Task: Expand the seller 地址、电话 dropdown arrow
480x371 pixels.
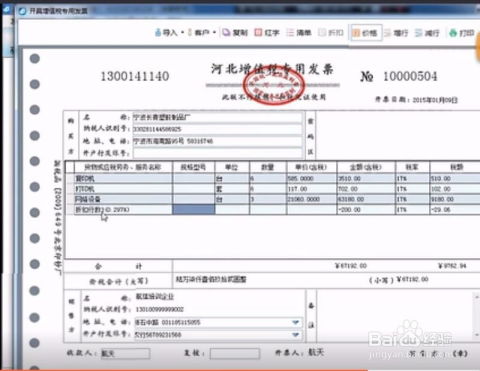Action: click(x=295, y=322)
